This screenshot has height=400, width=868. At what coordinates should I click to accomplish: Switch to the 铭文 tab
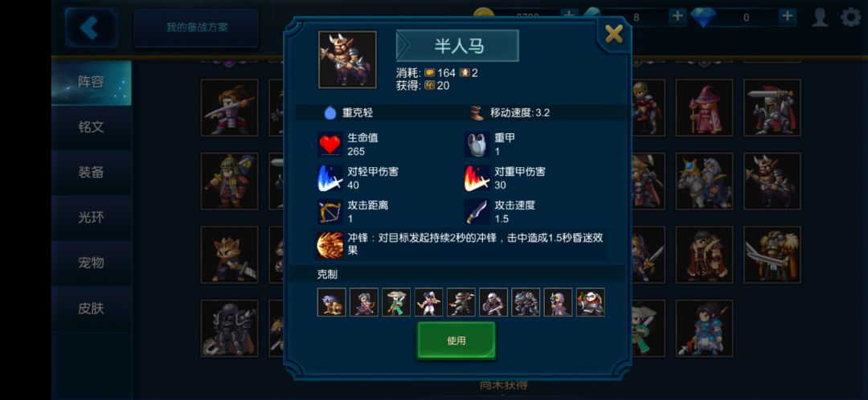tap(92, 127)
